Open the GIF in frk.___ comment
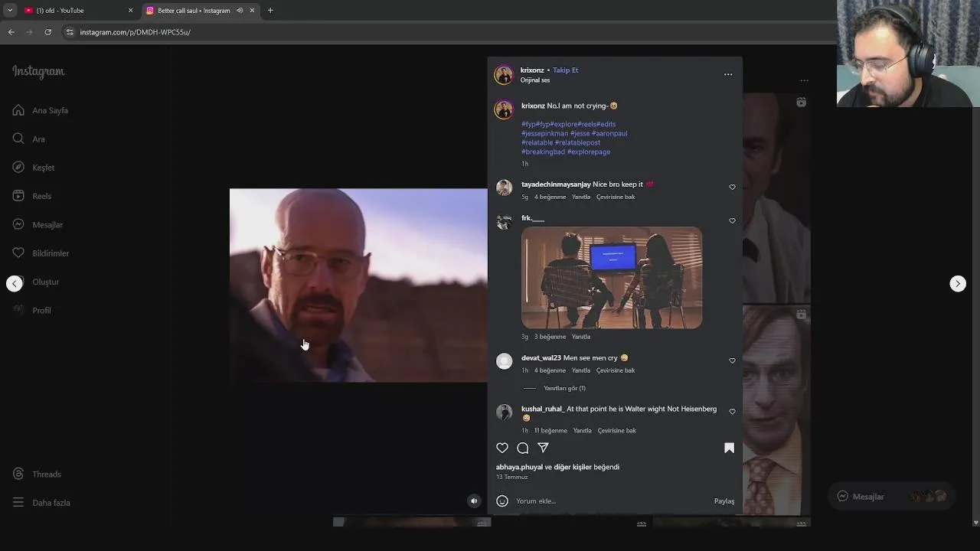 coord(612,278)
